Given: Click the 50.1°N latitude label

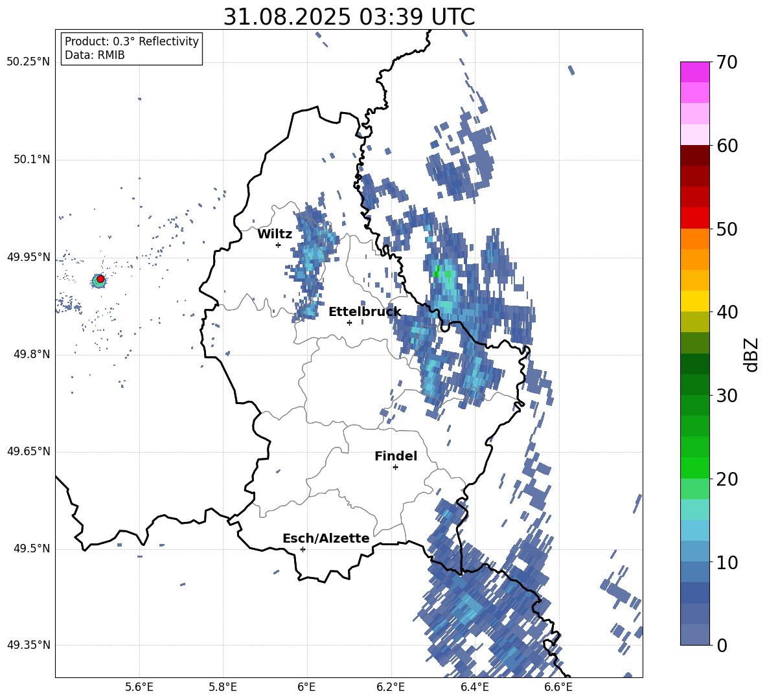Looking at the screenshot, I should (x=32, y=160).
